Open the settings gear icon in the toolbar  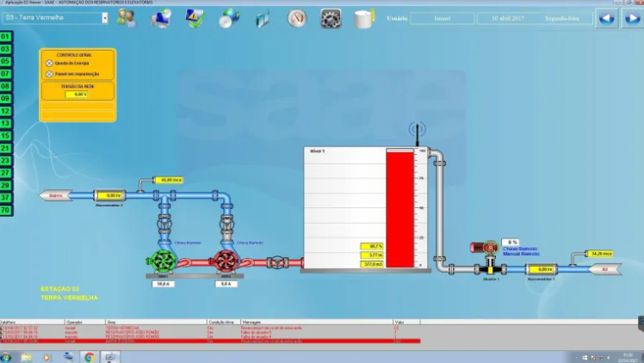[331, 18]
